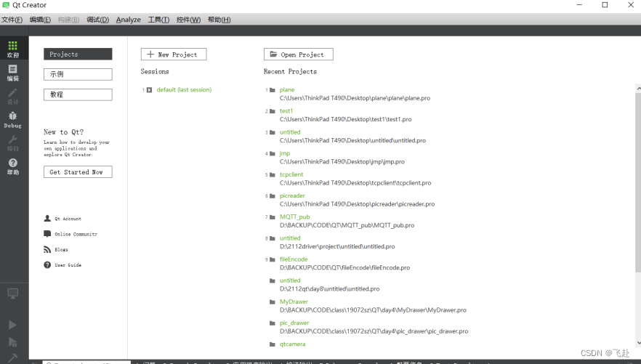
Task: Click the Blogs RSS icon
Action: click(x=47, y=249)
